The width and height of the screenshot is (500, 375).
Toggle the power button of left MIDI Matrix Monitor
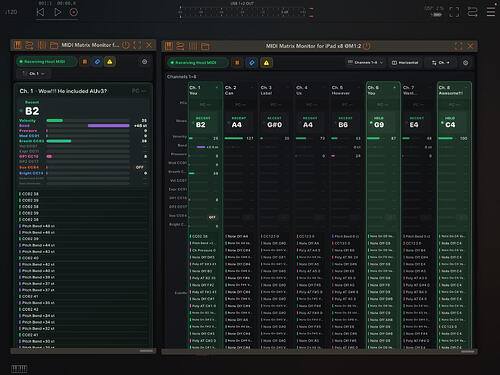click(x=126, y=45)
